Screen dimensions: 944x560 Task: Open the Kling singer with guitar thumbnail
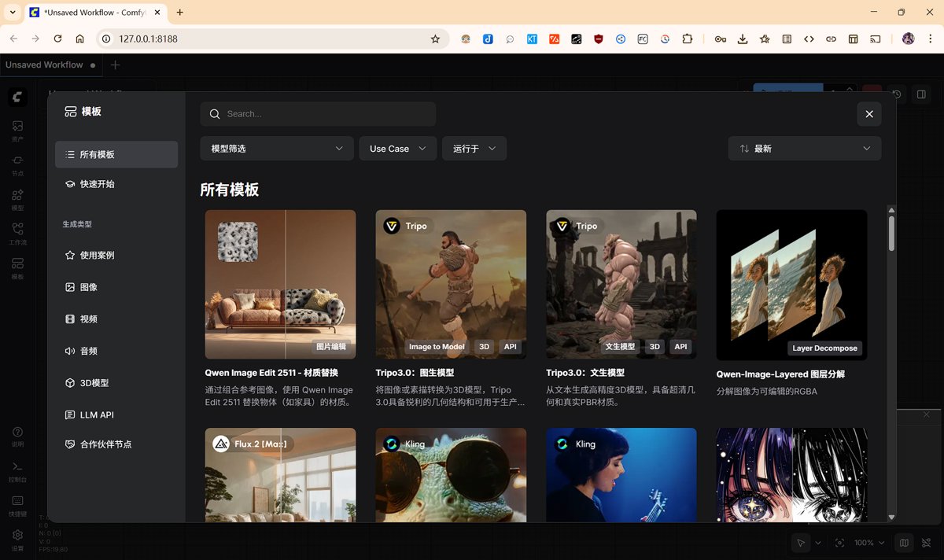[621, 475]
